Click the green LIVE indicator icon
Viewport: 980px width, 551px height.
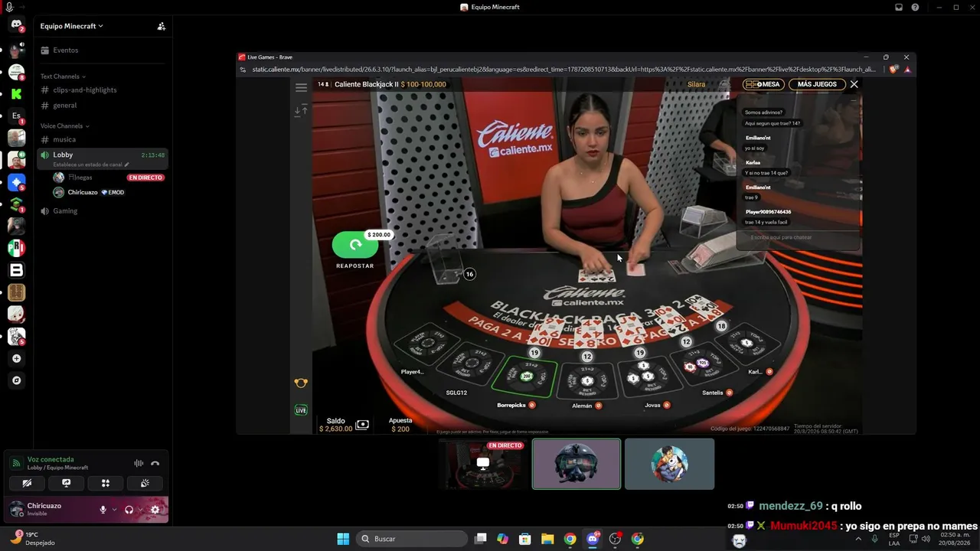[301, 410]
